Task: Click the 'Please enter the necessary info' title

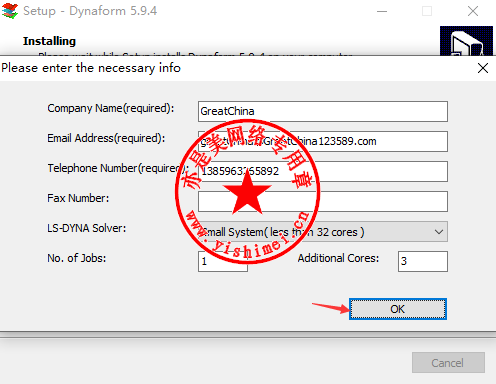Action: [91, 68]
